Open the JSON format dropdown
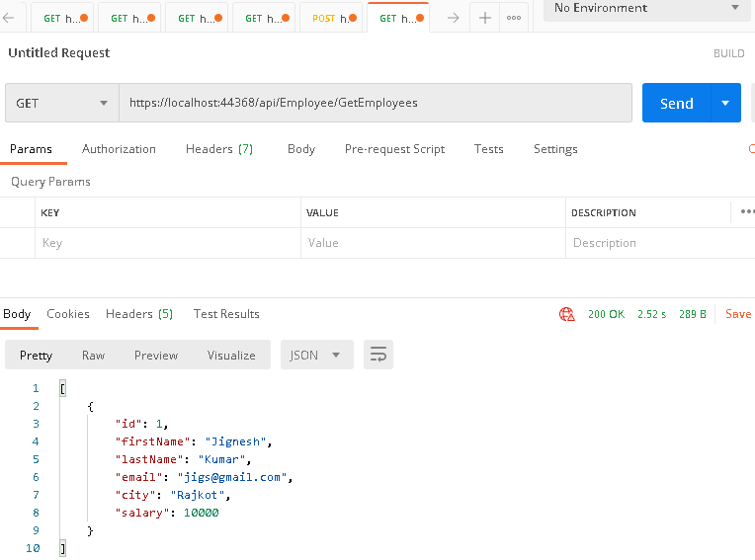The height and width of the screenshot is (560, 755). pos(316,356)
